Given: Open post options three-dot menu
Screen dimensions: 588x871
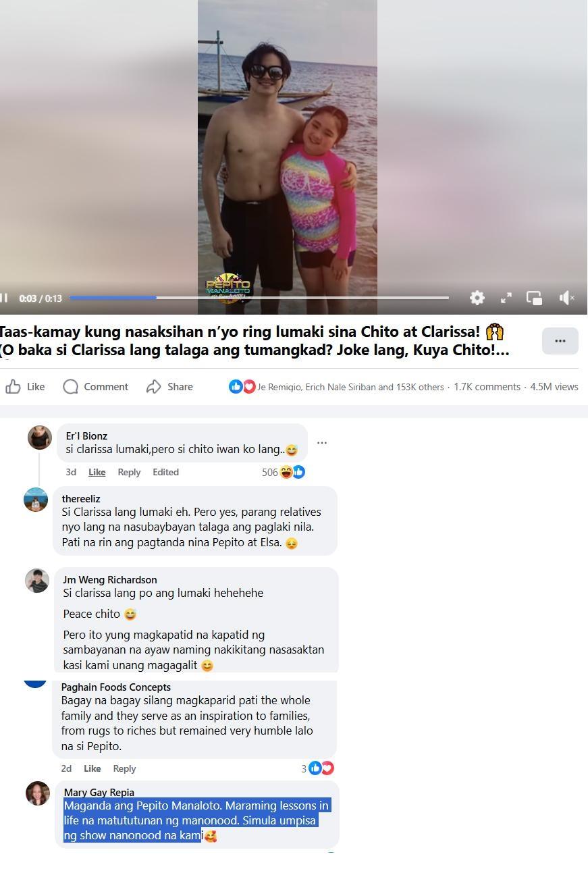Looking at the screenshot, I should [560, 341].
